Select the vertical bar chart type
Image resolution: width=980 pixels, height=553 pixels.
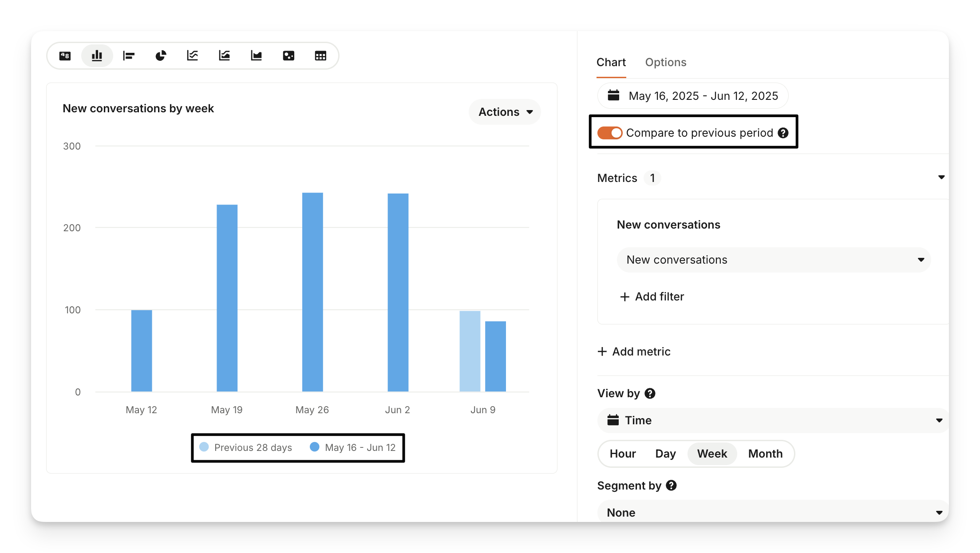click(x=97, y=55)
